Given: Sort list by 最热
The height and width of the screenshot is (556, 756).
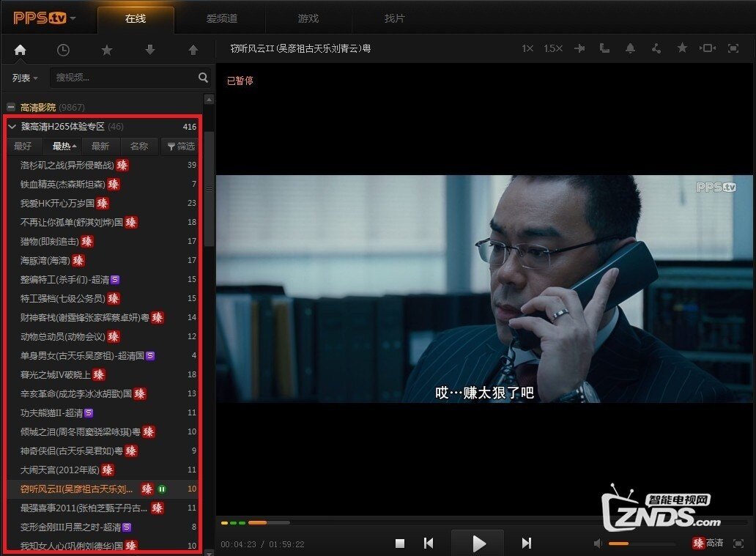Looking at the screenshot, I should 64,146.
